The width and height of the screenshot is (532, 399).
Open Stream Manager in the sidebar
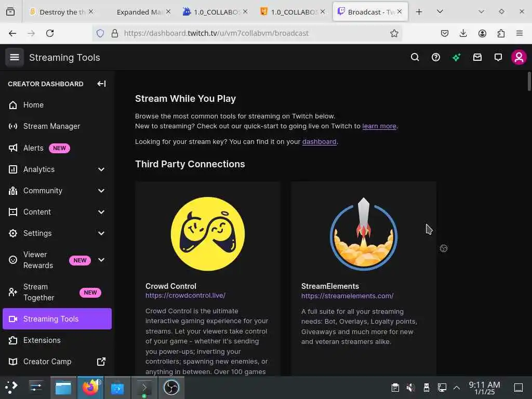(x=57, y=126)
